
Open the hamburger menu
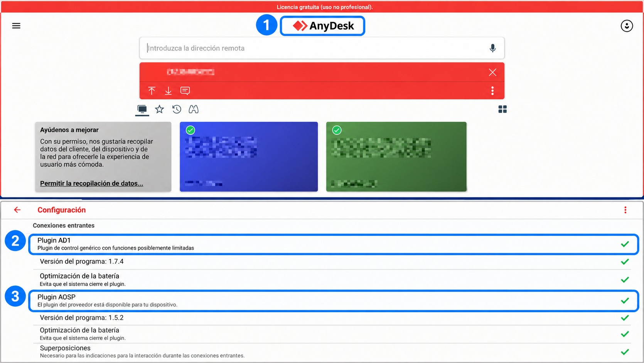[16, 26]
